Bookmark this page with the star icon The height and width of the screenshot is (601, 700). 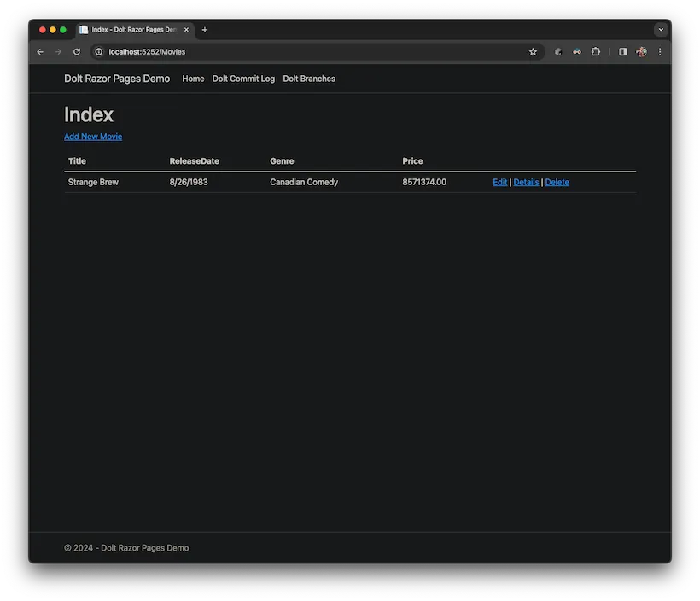click(x=533, y=51)
